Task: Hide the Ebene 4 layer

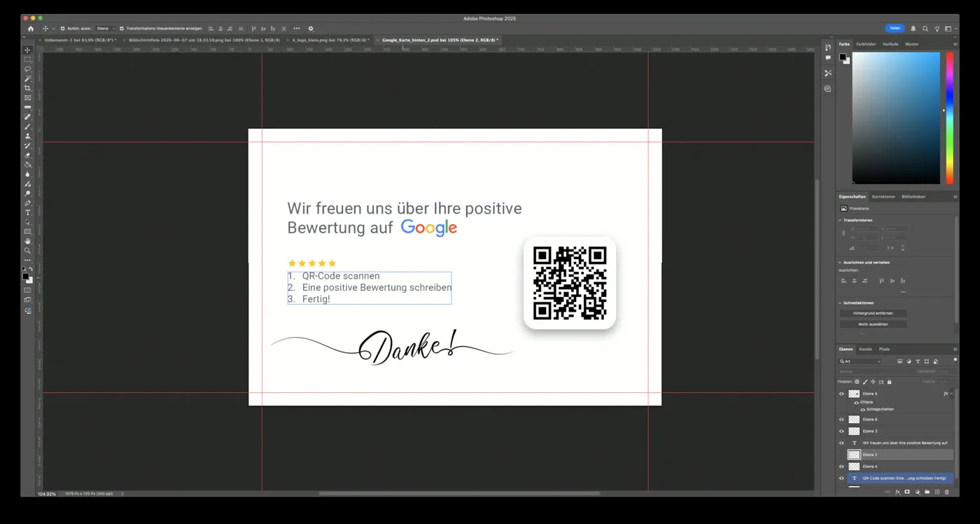Action: (841, 467)
